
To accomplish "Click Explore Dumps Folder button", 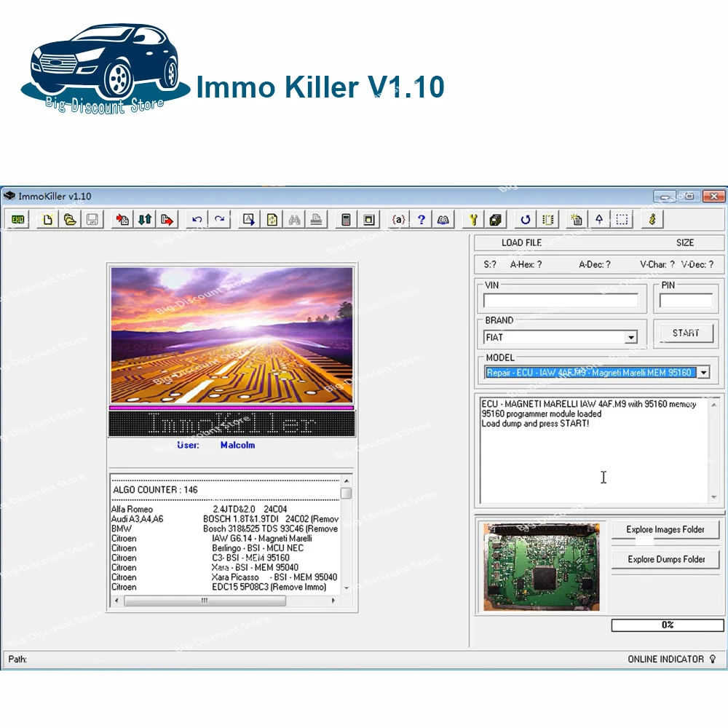I will tap(666, 559).
